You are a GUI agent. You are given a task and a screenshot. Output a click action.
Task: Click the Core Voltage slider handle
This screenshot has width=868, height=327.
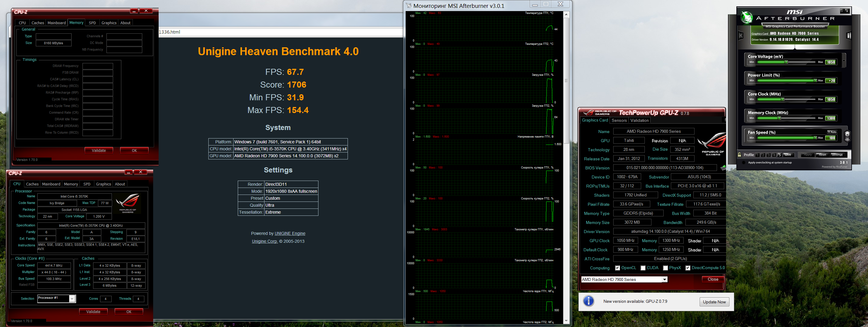786,62
